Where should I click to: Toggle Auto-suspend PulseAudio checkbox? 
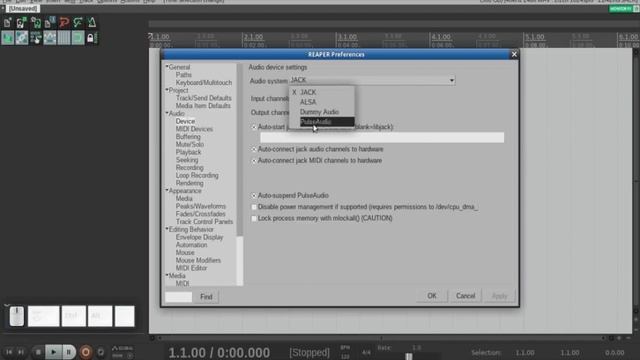pyautogui.click(x=254, y=196)
